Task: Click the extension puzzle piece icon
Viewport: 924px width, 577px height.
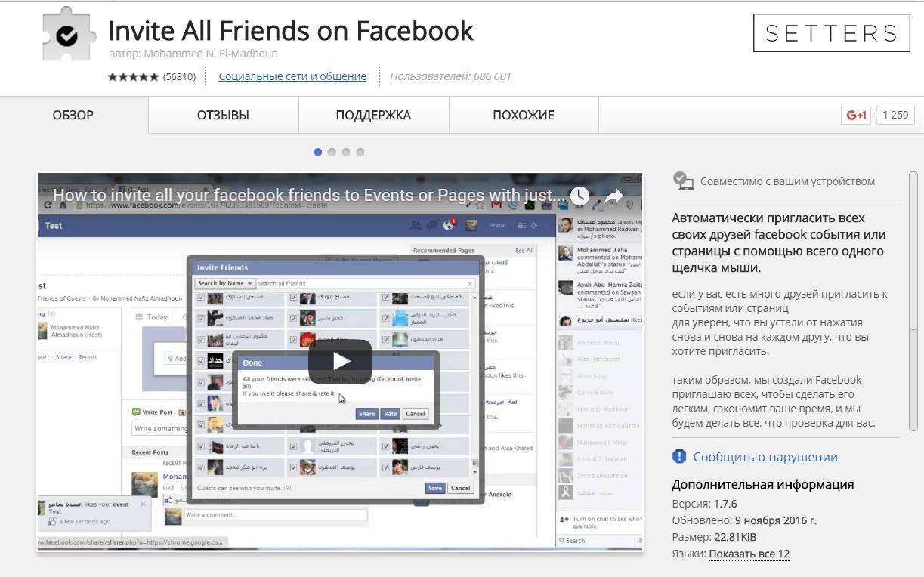Action: click(x=69, y=35)
